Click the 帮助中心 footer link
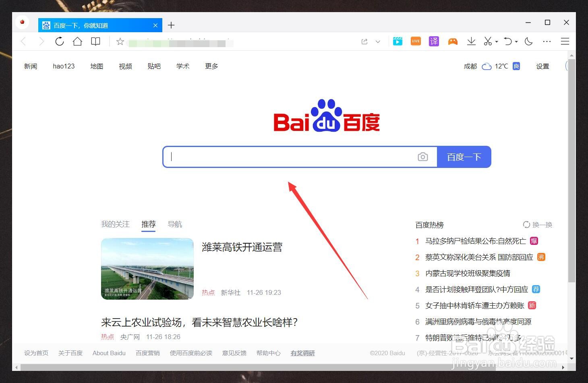The height and width of the screenshot is (383, 588). click(x=269, y=353)
